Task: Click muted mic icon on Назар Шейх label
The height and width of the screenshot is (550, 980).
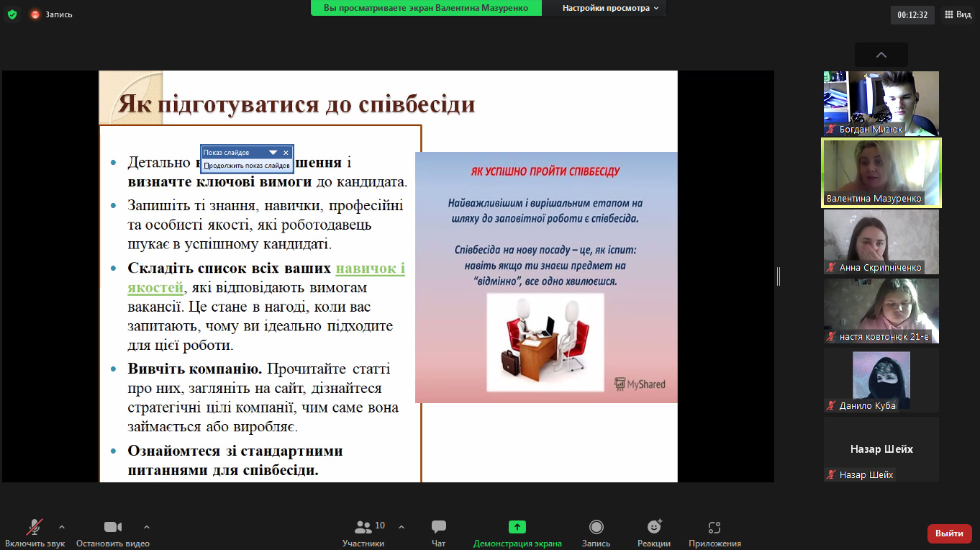Action: [x=831, y=475]
